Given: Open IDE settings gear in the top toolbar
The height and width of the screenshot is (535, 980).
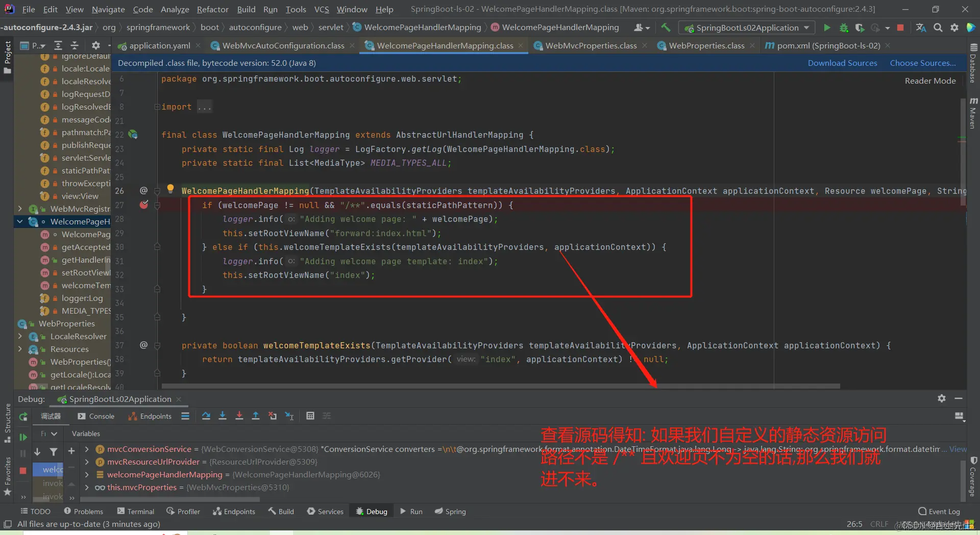Looking at the screenshot, I should point(954,28).
